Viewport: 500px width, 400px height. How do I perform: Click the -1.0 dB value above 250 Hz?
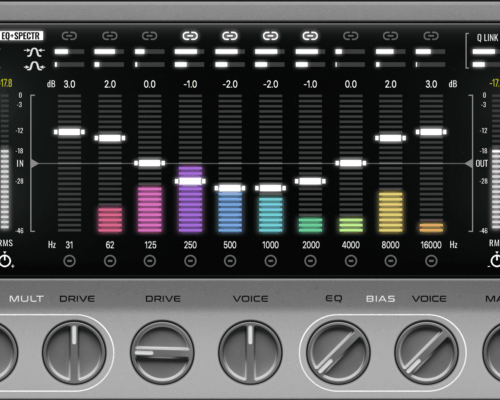click(190, 84)
